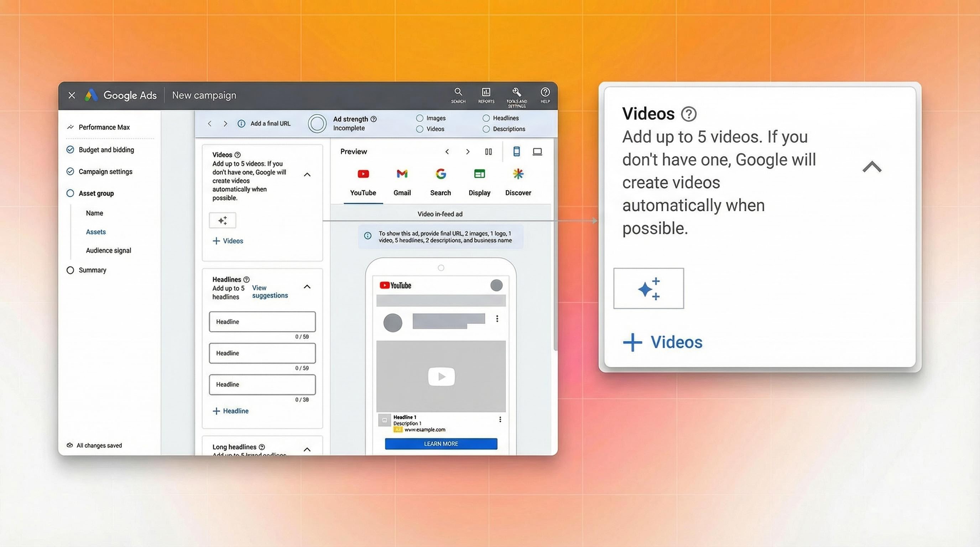The width and height of the screenshot is (980, 547).
Task: Open View suggestions link
Action: click(270, 291)
